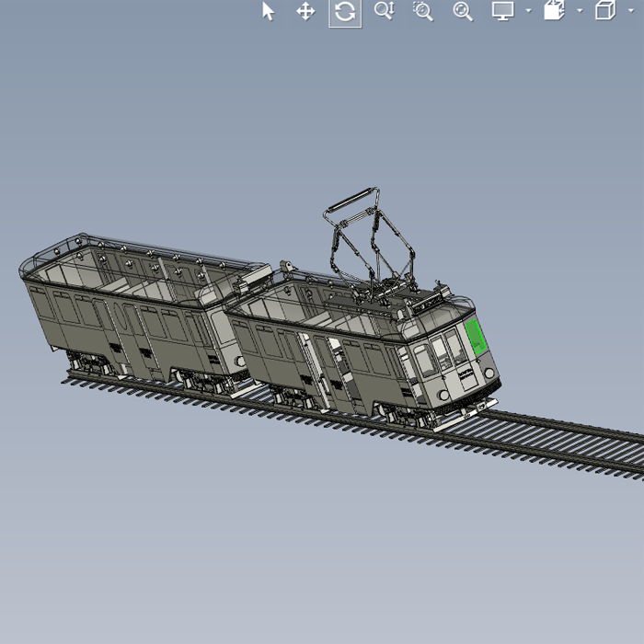Choose the Zoom in/out magnifier tool

pos(385,11)
